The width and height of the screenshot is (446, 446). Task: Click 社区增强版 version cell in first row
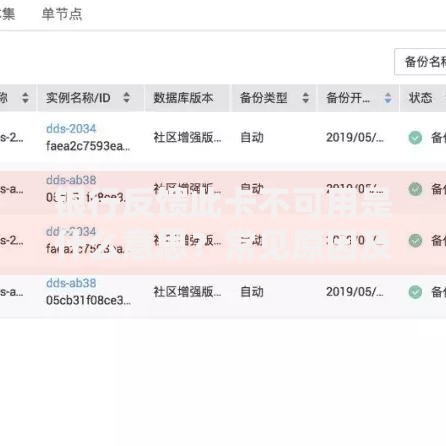pos(187,137)
